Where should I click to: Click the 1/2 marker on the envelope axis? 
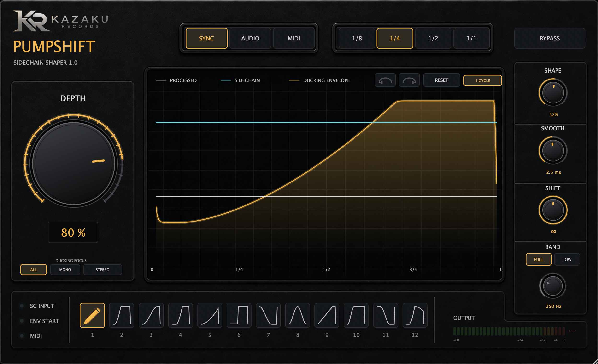(x=326, y=269)
